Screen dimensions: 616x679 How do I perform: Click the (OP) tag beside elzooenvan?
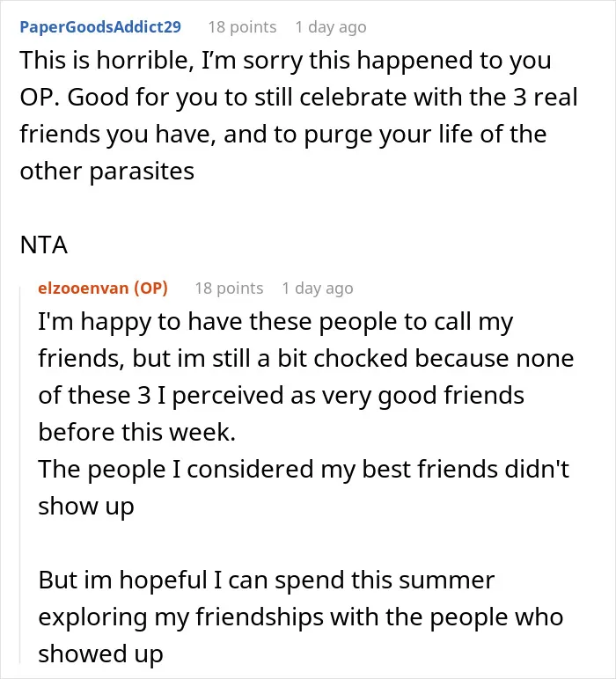click(150, 288)
